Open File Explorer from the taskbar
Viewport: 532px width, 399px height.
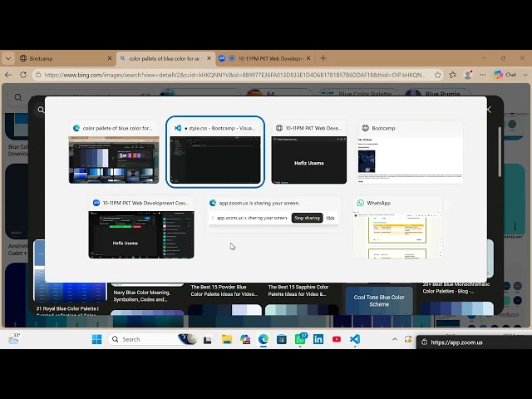pyautogui.click(x=227, y=339)
